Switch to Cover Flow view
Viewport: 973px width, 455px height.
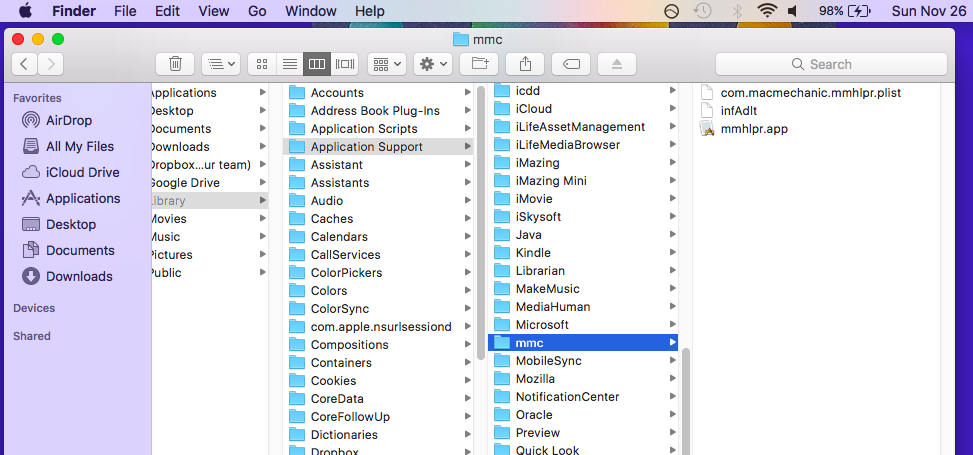tap(344, 64)
